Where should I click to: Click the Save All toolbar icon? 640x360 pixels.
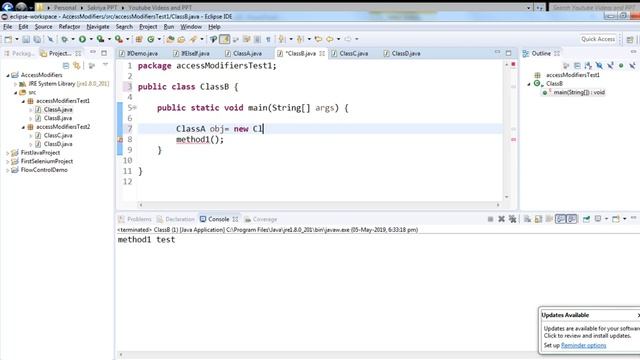tap(37, 39)
